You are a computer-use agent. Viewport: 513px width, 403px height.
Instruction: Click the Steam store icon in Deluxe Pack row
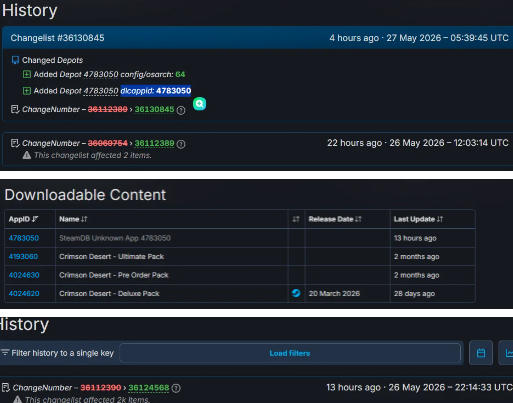pyautogui.click(x=296, y=293)
